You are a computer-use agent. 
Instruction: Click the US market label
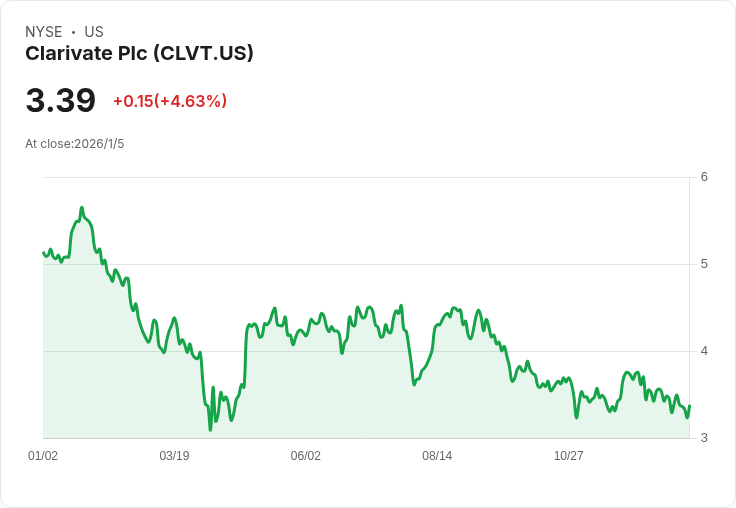(x=94, y=32)
